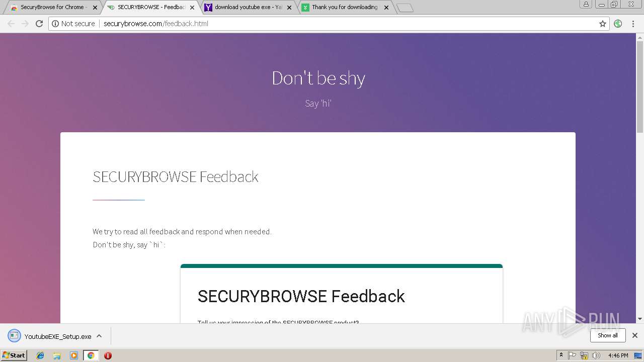Open the Chrome user profile button

586,4
